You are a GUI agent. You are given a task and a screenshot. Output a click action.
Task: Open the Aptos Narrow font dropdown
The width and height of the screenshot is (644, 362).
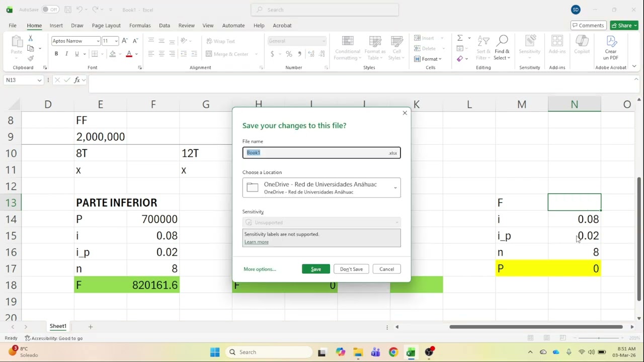[x=98, y=41]
